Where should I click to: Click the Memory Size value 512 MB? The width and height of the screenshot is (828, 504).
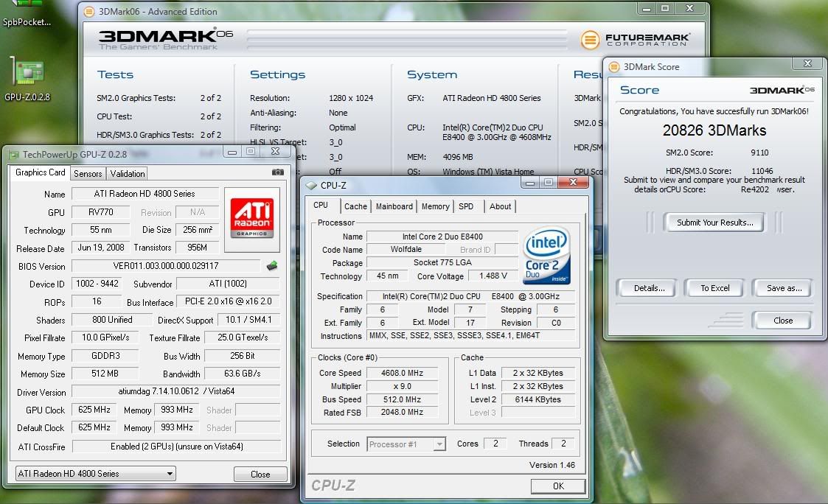coord(105,374)
